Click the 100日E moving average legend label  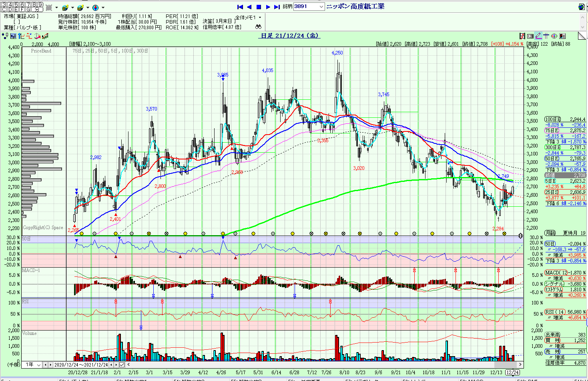tap(553, 119)
